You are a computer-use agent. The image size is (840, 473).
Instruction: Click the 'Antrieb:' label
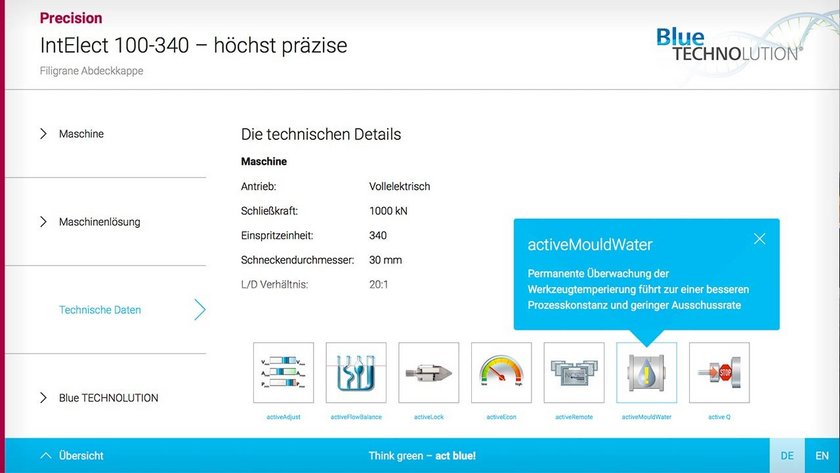pyautogui.click(x=259, y=186)
